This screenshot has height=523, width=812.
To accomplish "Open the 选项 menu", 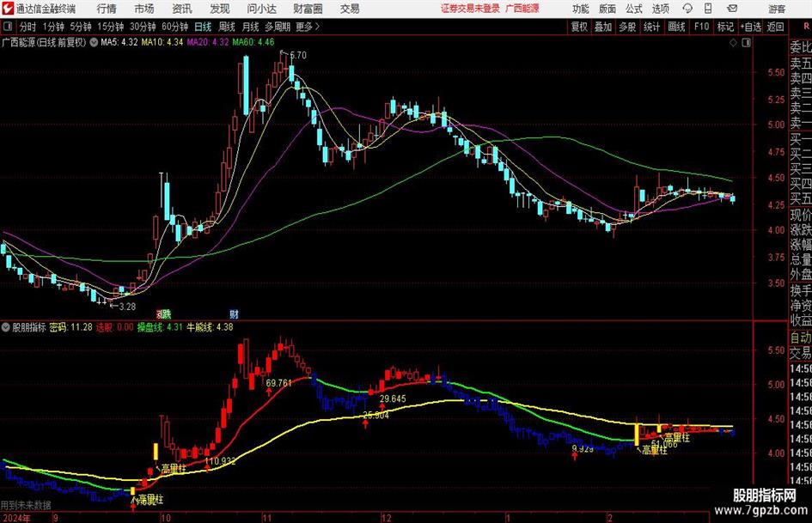I will tap(660, 9).
